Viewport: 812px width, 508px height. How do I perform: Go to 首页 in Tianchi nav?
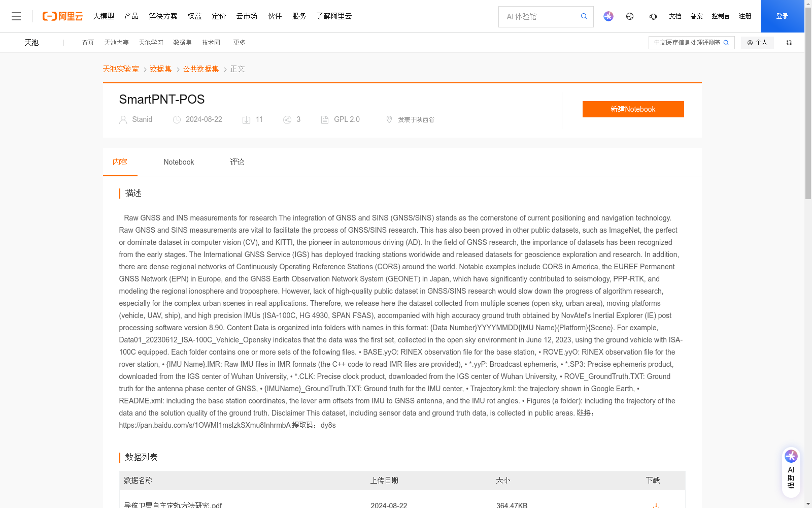[x=88, y=43]
